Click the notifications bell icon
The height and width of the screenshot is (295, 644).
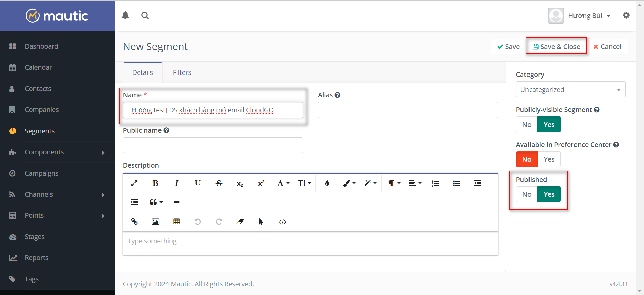click(x=125, y=15)
